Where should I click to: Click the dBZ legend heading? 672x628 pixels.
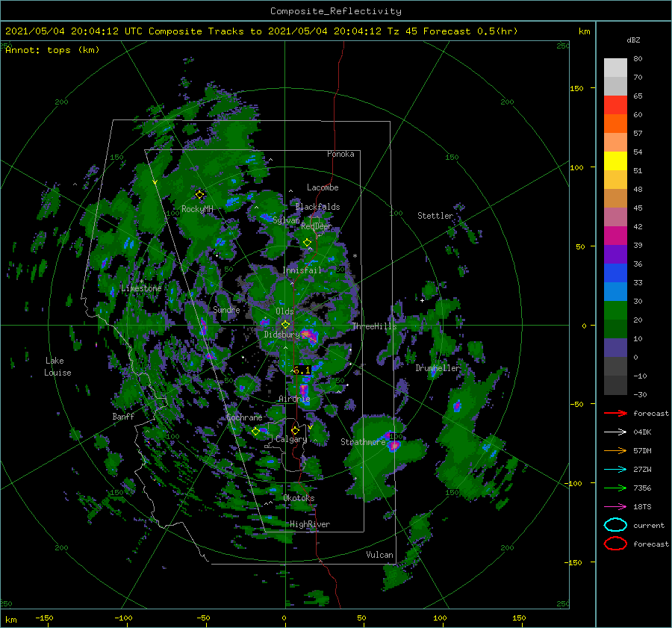pos(633,40)
